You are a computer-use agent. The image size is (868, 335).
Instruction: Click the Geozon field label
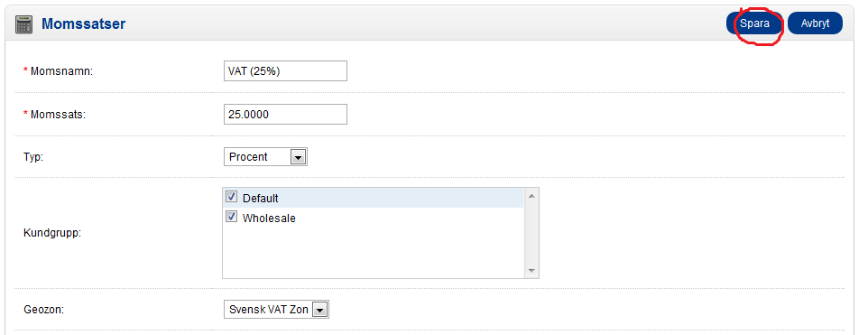tap(43, 310)
